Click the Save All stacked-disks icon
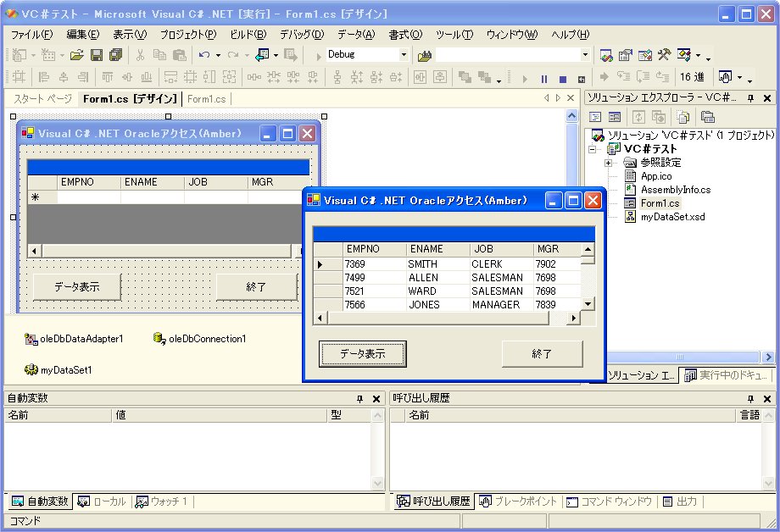The image size is (780, 532). point(116,55)
